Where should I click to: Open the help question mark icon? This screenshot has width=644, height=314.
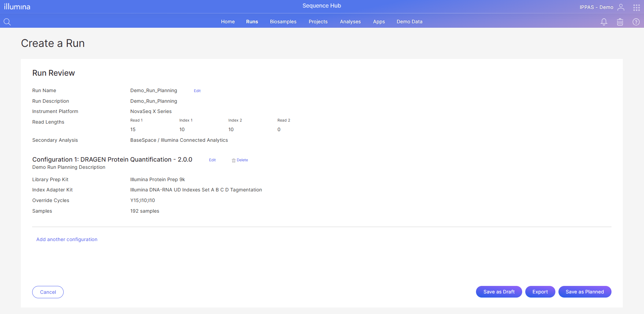[x=636, y=22]
